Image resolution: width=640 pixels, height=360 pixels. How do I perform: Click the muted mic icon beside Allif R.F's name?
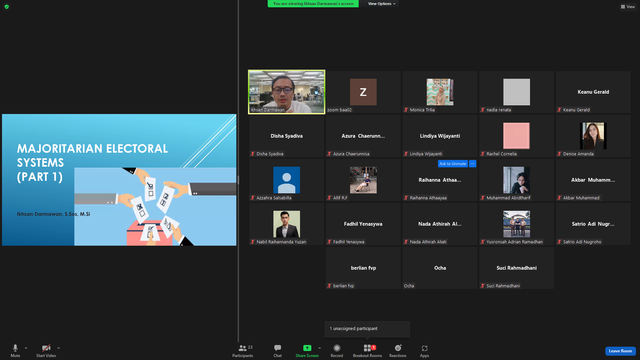pyautogui.click(x=329, y=198)
